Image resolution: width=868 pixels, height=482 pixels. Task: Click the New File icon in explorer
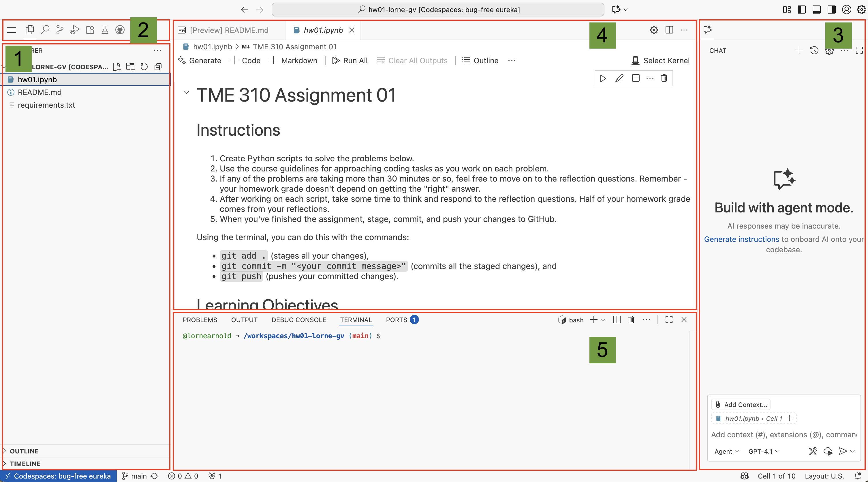pos(117,67)
